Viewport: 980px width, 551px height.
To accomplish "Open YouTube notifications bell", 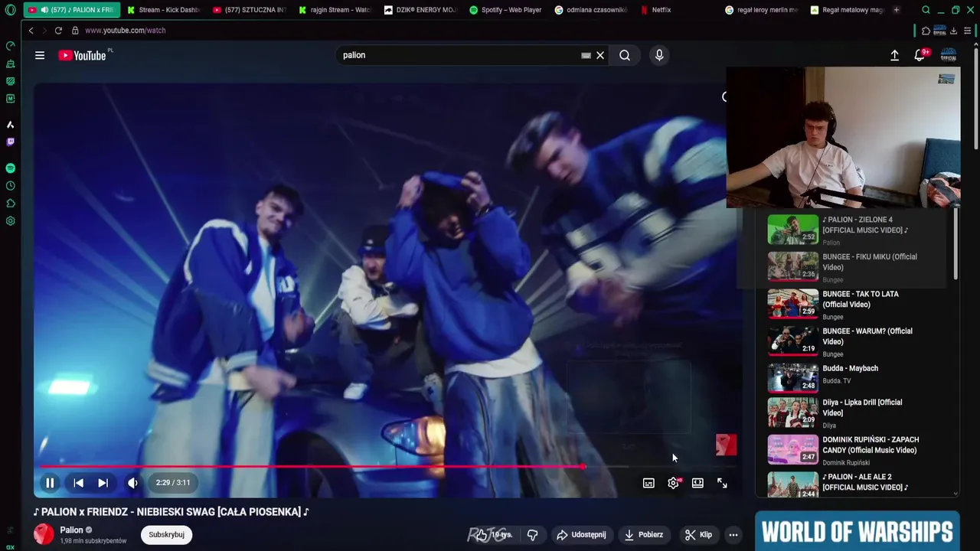I will (920, 55).
